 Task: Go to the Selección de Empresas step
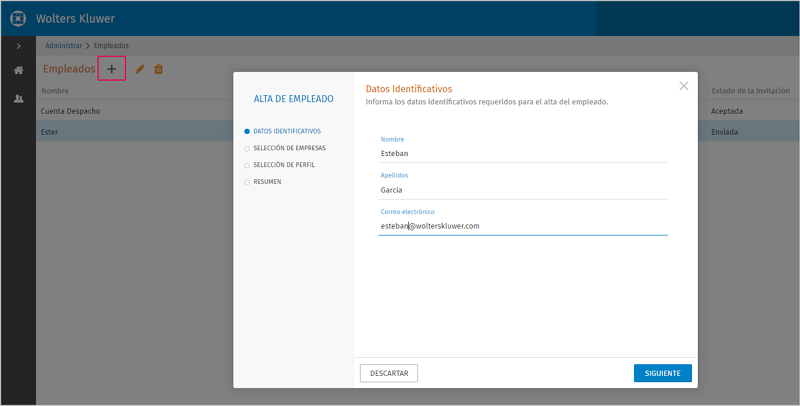click(285, 148)
